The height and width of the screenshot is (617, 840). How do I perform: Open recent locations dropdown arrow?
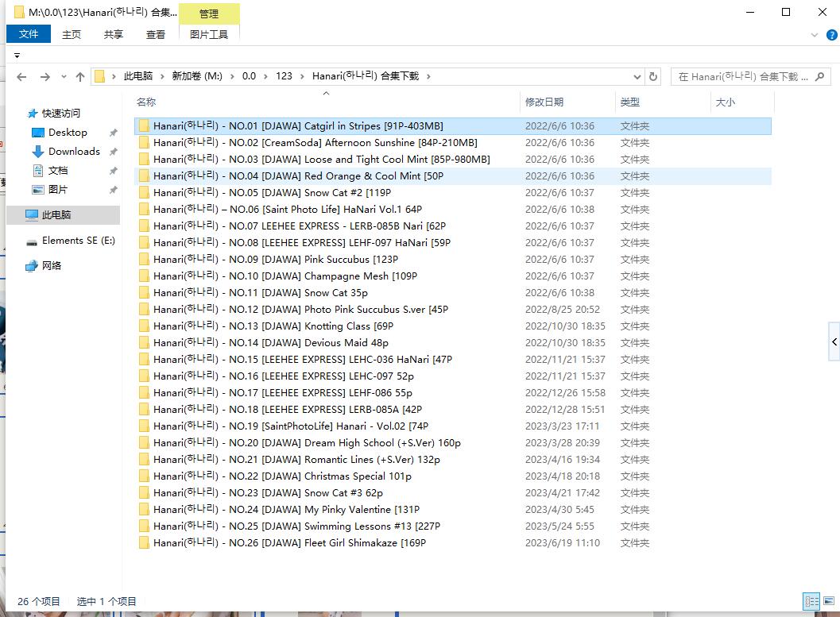click(64, 77)
